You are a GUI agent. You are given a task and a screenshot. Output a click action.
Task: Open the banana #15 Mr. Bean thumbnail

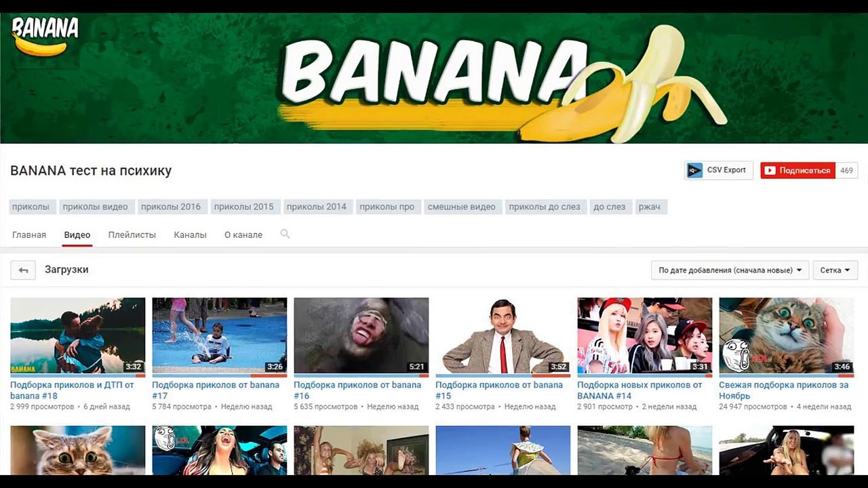pos(502,336)
